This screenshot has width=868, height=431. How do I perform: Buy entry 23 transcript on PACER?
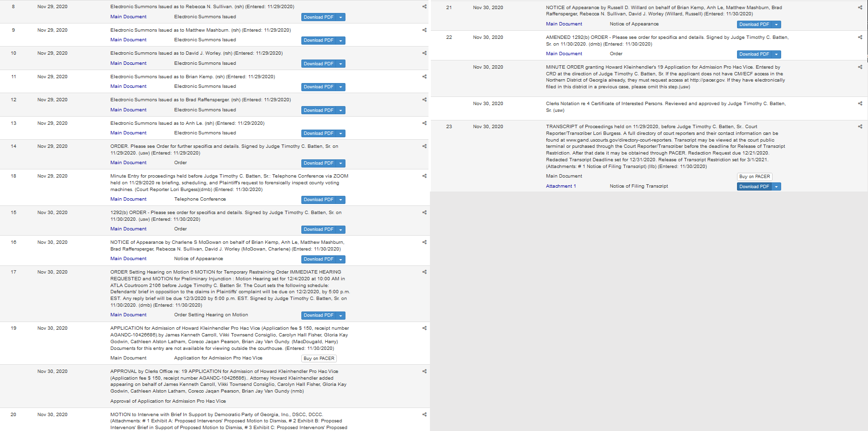pos(755,177)
